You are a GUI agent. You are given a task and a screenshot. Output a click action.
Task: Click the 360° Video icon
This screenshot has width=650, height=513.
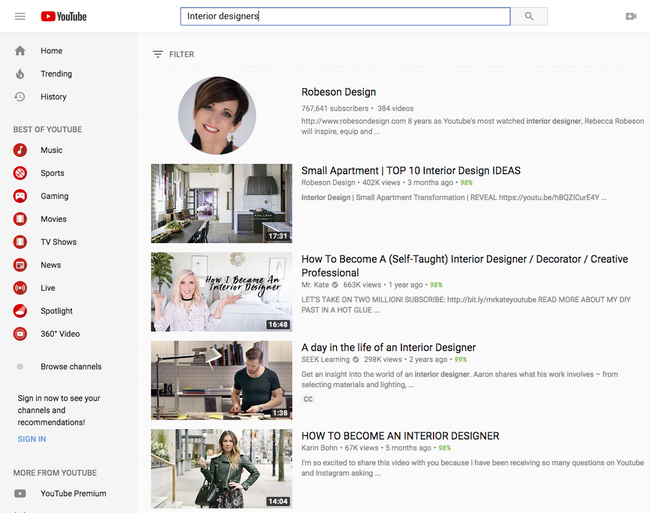[x=20, y=334]
